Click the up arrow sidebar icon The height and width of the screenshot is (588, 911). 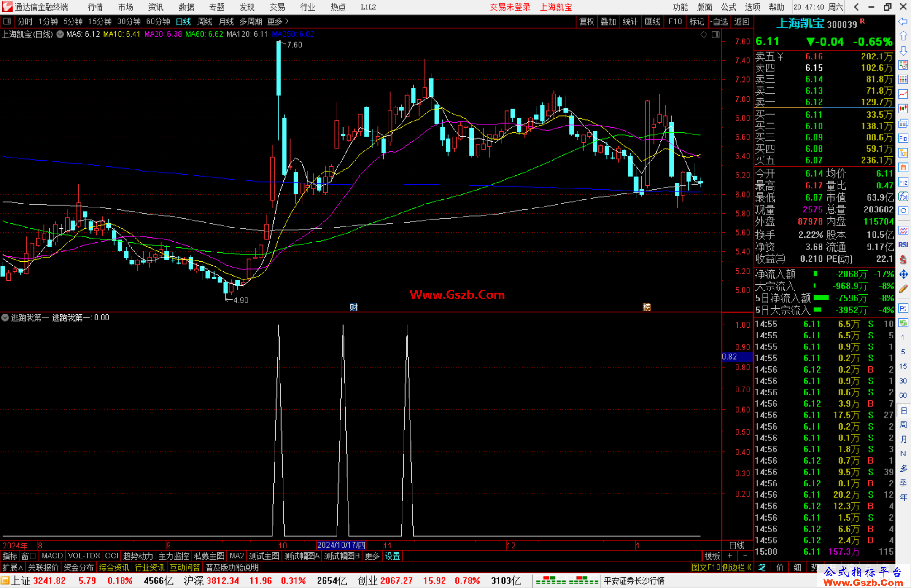[x=903, y=36]
